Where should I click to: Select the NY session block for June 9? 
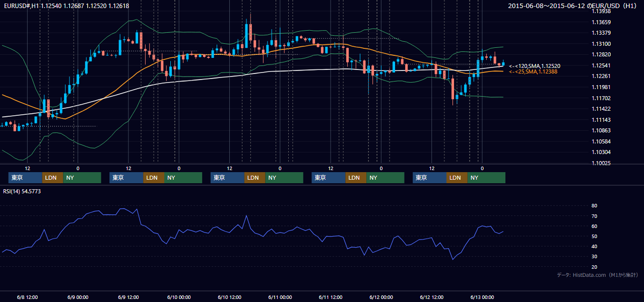click(x=183, y=178)
